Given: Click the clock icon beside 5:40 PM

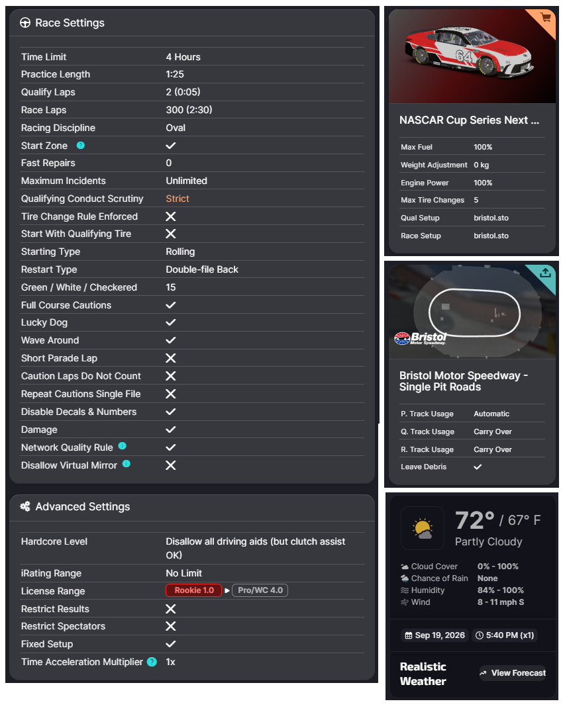Looking at the screenshot, I should [480, 635].
